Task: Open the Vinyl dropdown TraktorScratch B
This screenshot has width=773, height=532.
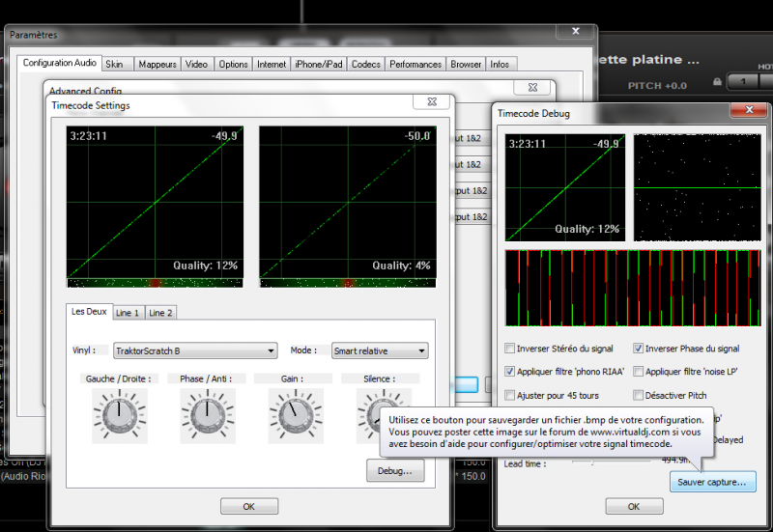Action: pyautogui.click(x=194, y=351)
